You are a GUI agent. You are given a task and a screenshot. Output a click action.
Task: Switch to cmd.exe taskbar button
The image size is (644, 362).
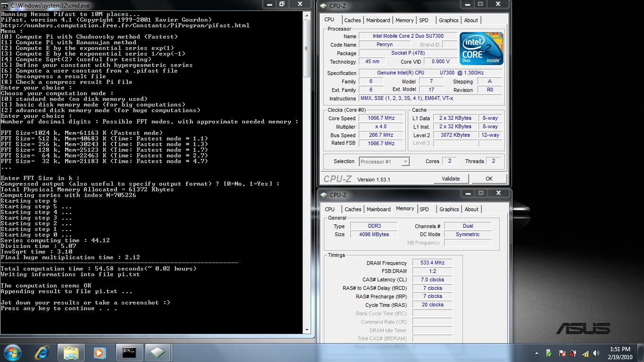click(x=129, y=353)
